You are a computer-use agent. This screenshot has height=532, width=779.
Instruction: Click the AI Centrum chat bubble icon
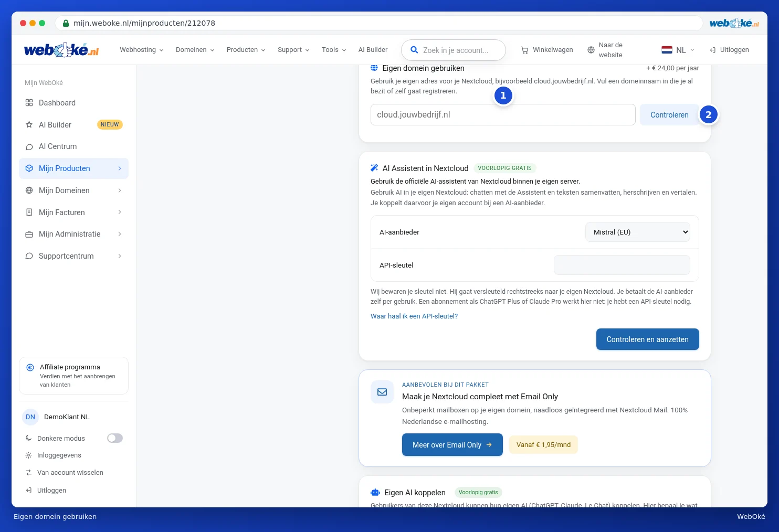click(x=29, y=147)
